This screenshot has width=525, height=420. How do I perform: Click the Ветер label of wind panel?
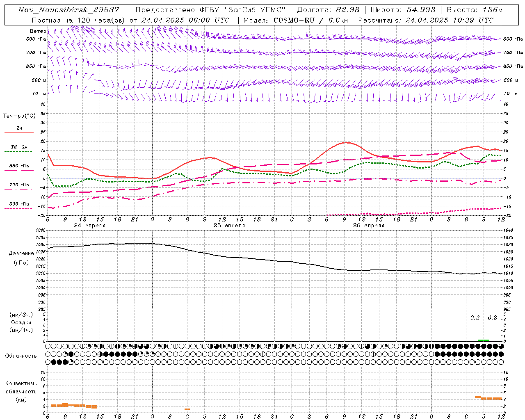[x=38, y=31]
